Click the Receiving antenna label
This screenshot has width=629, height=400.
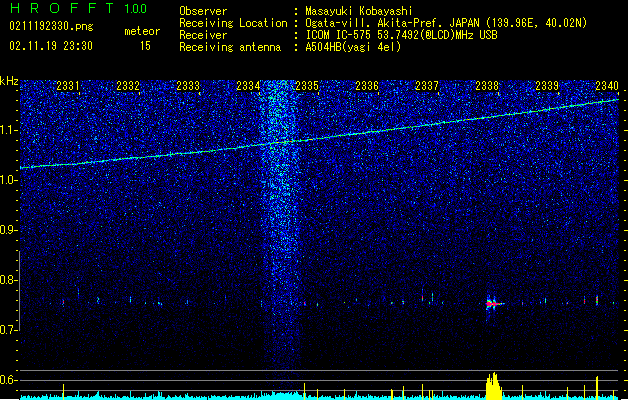230,47
